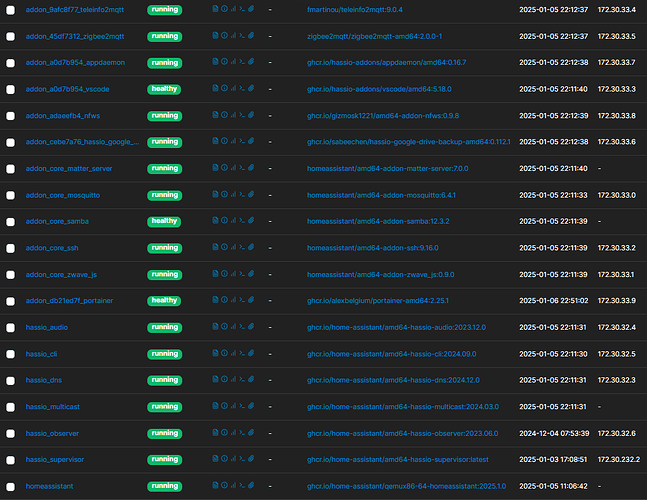Inspect the homeassistant container

224,485
